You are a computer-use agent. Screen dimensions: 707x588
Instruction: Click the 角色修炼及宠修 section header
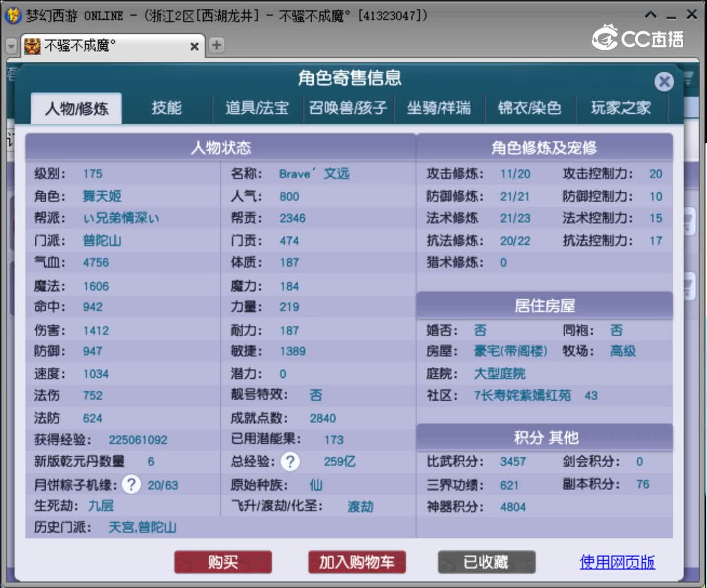click(x=544, y=148)
